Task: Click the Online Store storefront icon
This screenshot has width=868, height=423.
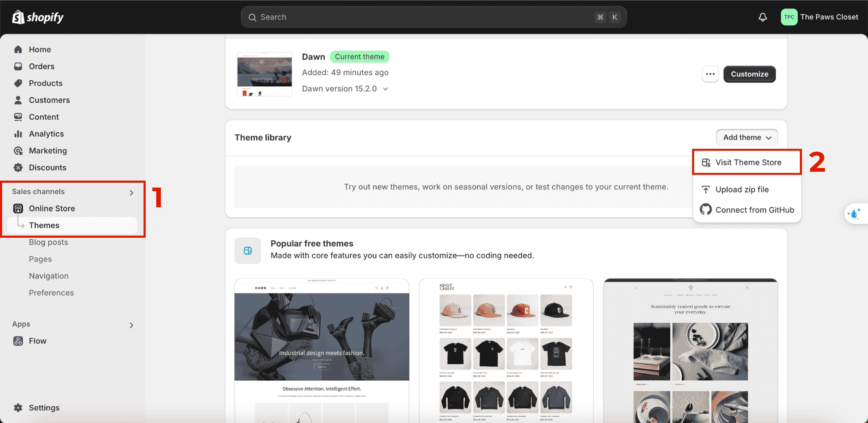Action: point(18,209)
